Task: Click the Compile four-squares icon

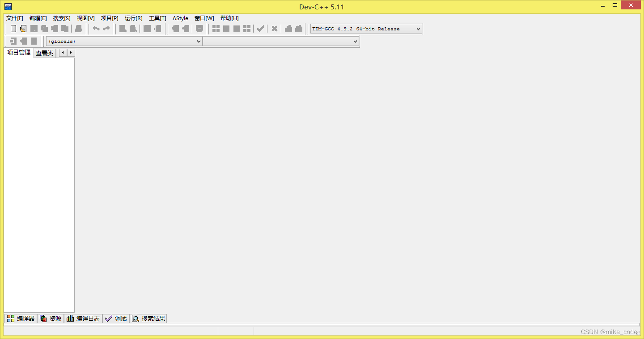Action: [x=216, y=29]
